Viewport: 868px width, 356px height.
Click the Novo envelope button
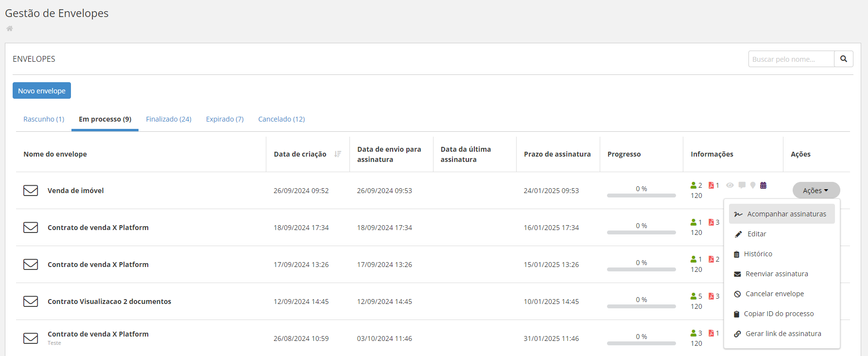click(42, 90)
